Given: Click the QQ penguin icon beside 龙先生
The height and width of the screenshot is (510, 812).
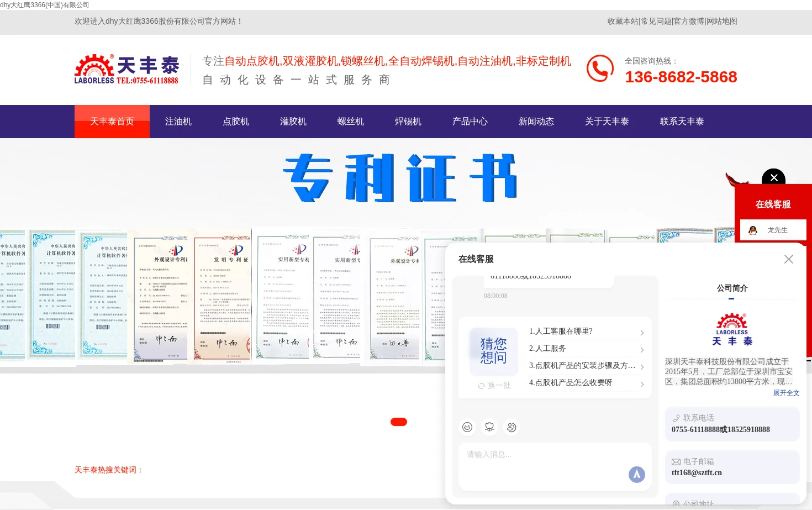Looking at the screenshot, I should coord(753,230).
